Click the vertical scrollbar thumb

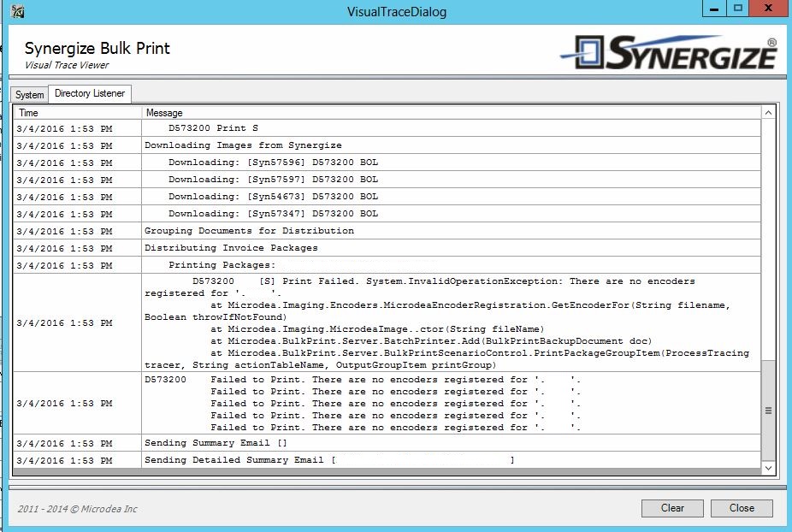coord(768,411)
